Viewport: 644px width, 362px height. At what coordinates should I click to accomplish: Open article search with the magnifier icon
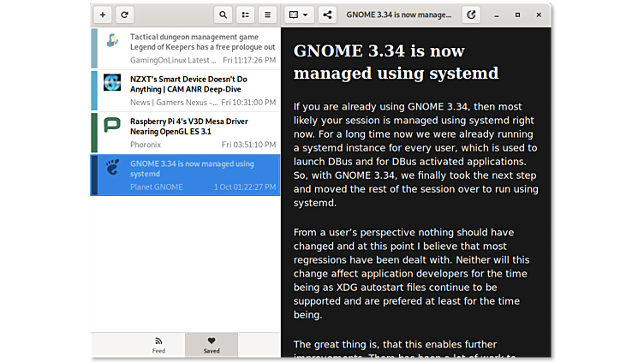pyautogui.click(x=224, y=15)
